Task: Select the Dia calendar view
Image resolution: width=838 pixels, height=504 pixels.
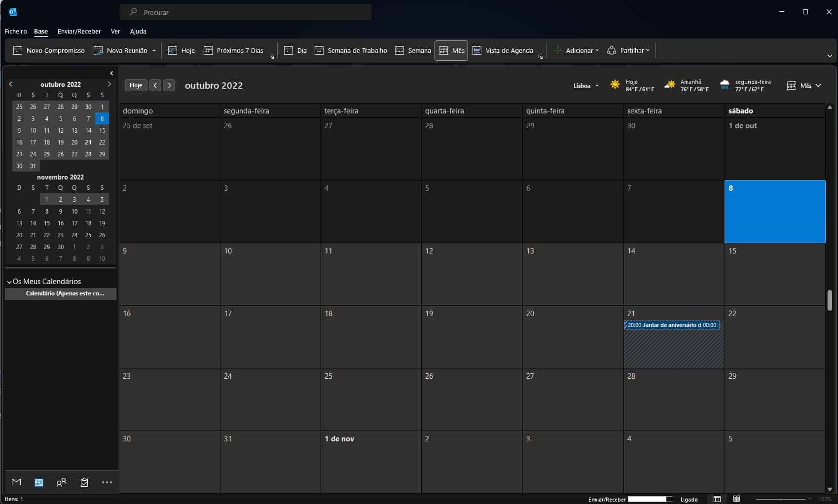Action: [x=295, y=50]
